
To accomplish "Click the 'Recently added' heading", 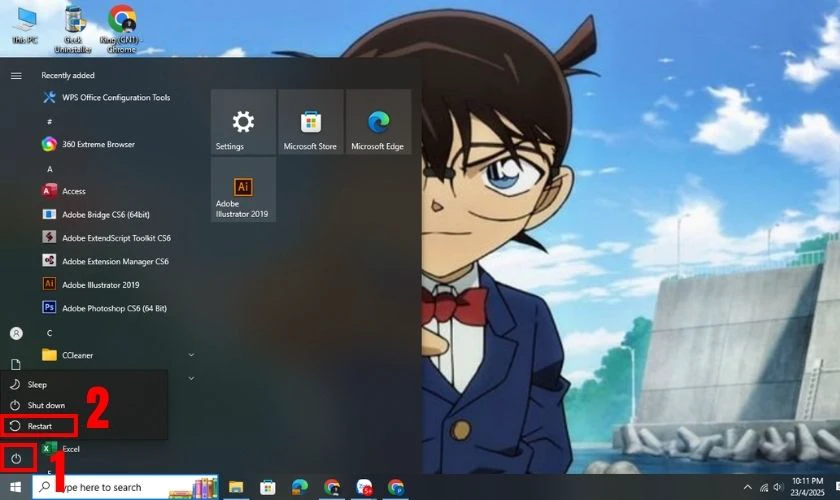I will 68,76.
